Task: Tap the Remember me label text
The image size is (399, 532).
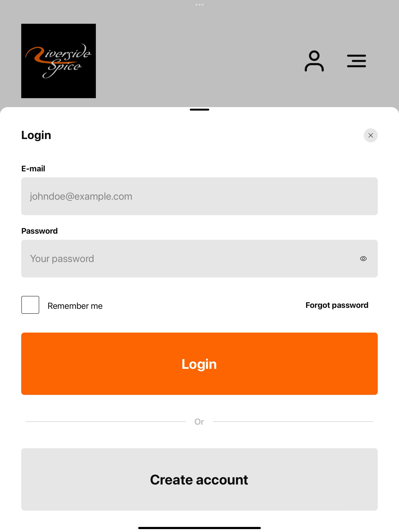Action: click(75, 306)
